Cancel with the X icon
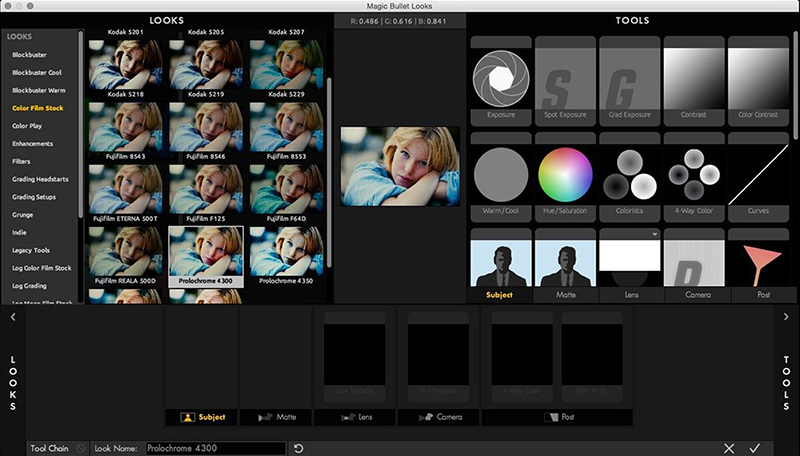 (729, 448)
